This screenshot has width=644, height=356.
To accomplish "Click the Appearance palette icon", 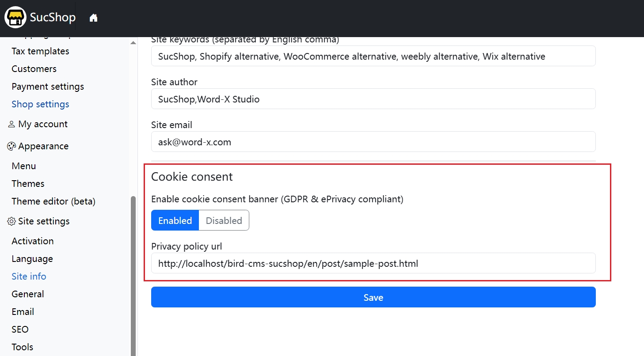I will point(11,146).
